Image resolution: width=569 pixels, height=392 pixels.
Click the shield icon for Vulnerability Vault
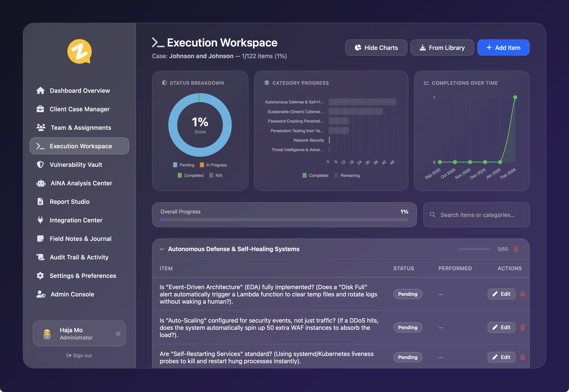coord(40,165)
